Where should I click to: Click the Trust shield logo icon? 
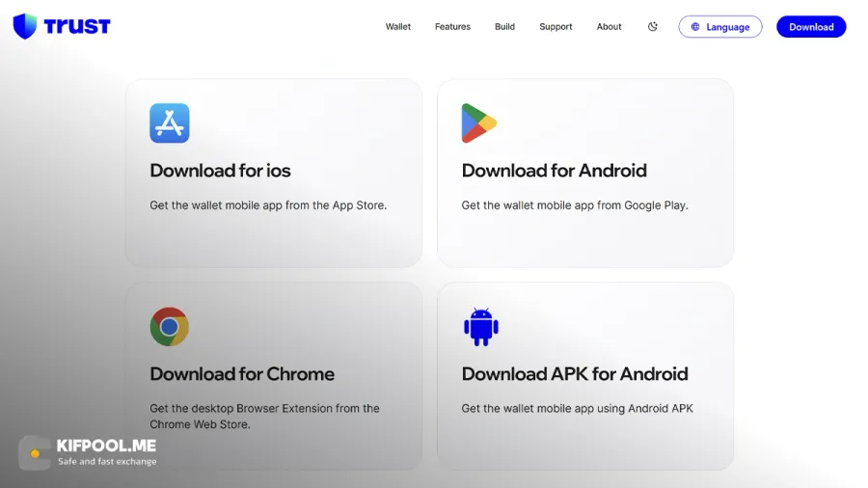25,26
